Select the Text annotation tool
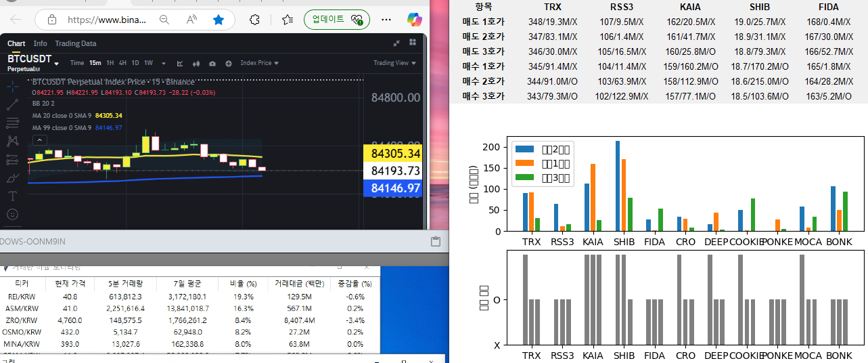The image size is (868, 363). coord(13,196)
